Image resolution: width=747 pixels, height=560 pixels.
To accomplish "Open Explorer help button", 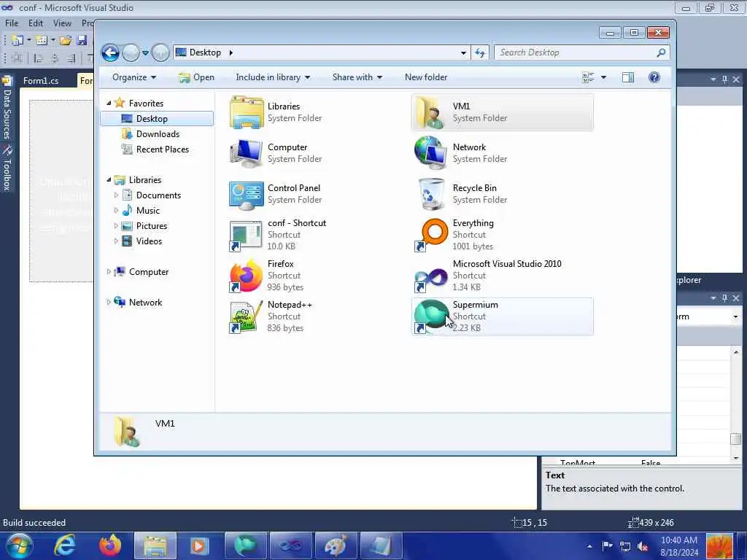I will [x=654, y=77].
